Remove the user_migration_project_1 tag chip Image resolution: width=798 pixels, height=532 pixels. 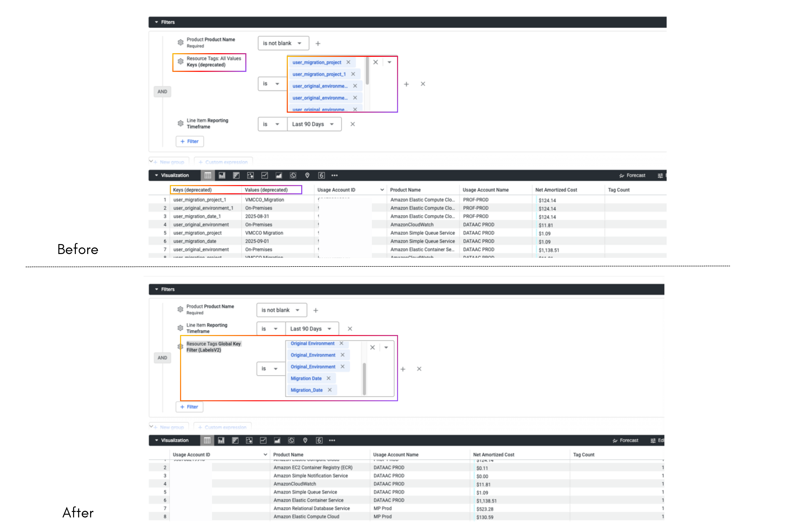353,74
